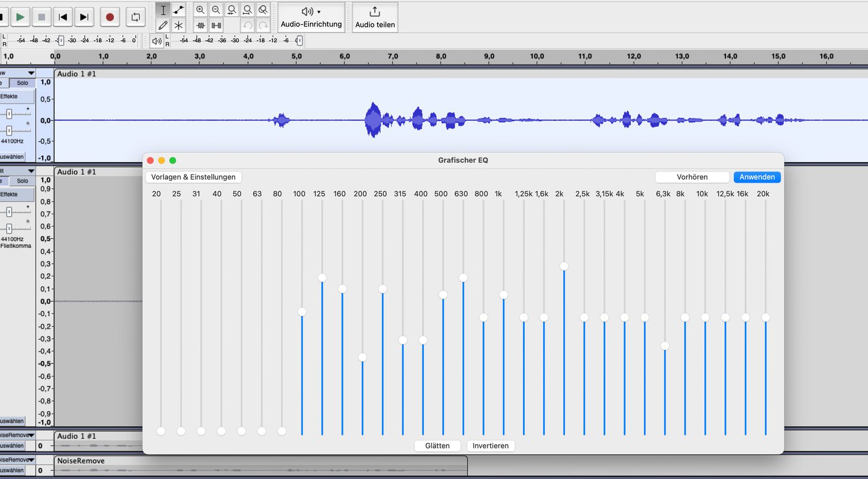Toggle Solo on the second track
868x479 pixels.
coord(23,181)
